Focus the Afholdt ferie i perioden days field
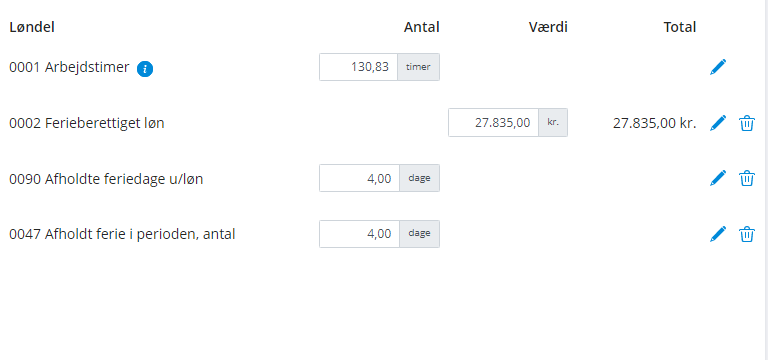This screenshot has height=360, width=768. tap(360, 234)
